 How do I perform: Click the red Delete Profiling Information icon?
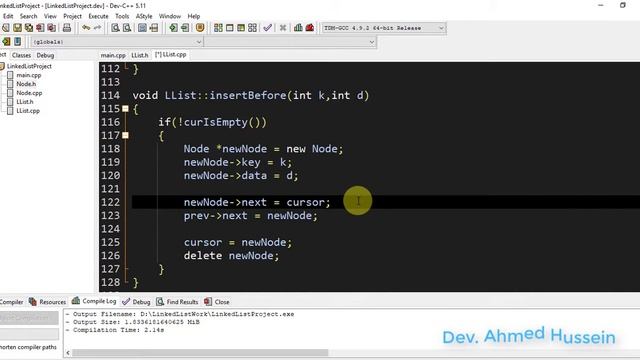click(x=310, y=28)
